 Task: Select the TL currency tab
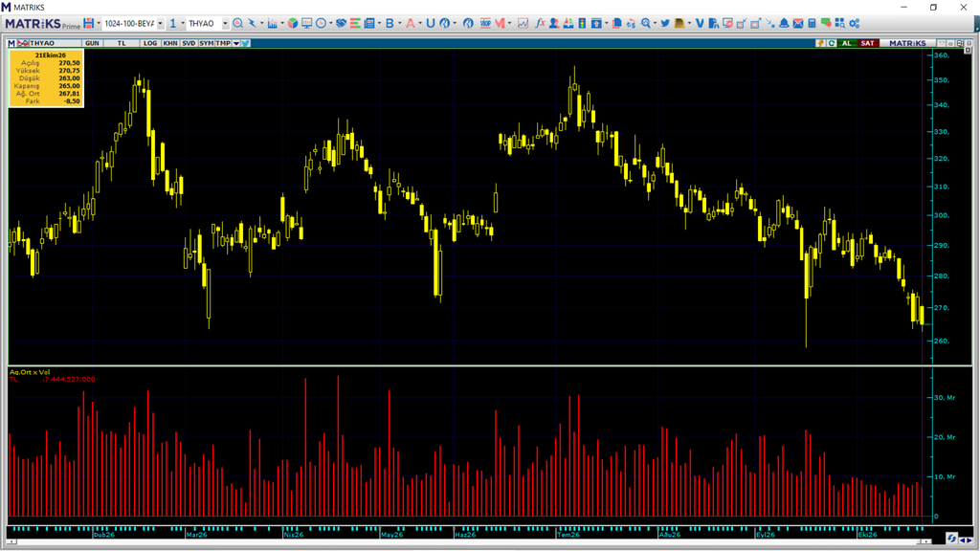[122, 43]
